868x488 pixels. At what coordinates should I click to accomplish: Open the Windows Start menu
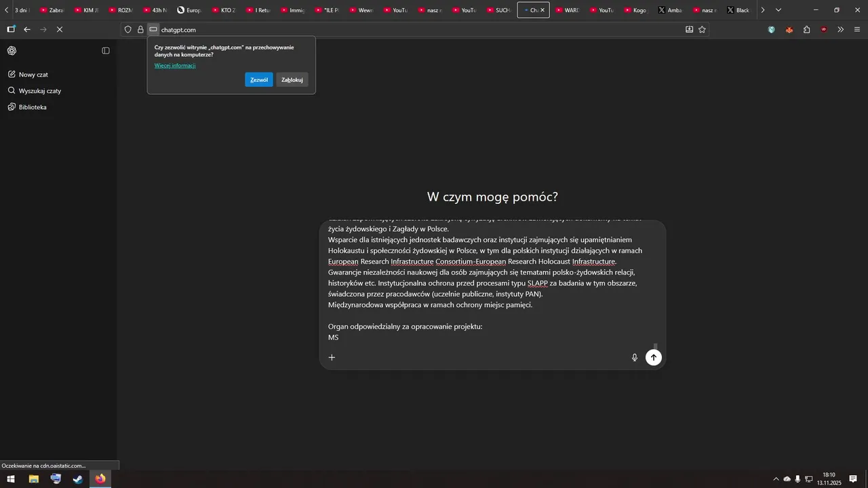pyautogui.click(x=11, y=479)
